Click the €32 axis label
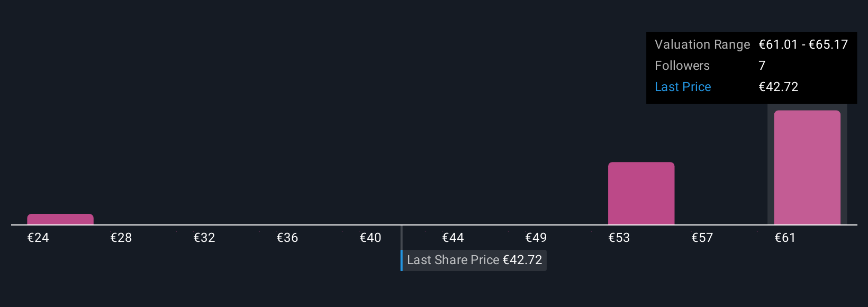Viewport: 868px width, 307px height. tap(204, 238)
